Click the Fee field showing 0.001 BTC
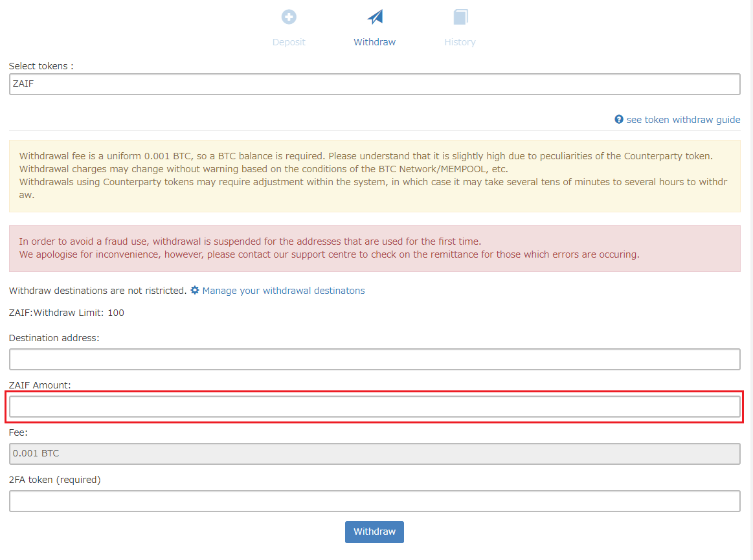The image size is (753, 560). click(x=375, y=454)
